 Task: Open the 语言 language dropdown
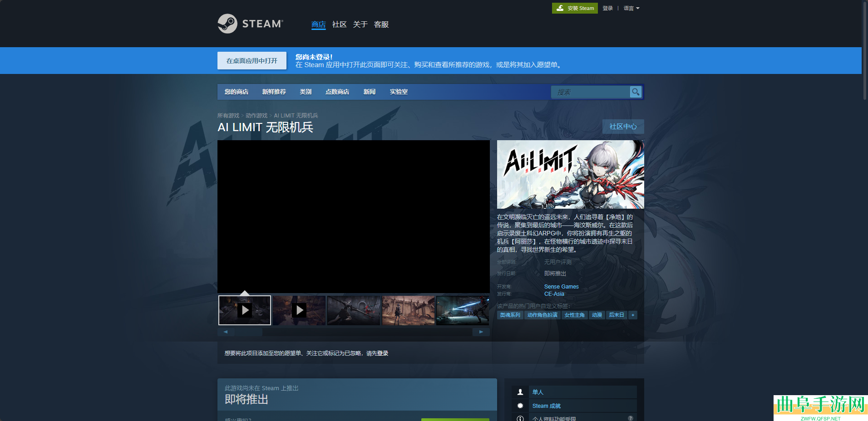point(631,8)
